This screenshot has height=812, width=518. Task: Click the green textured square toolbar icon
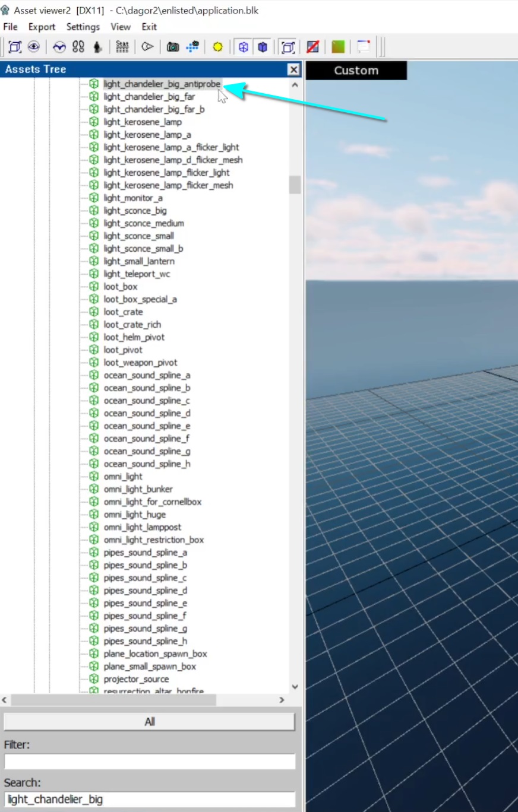click(338, 47)
